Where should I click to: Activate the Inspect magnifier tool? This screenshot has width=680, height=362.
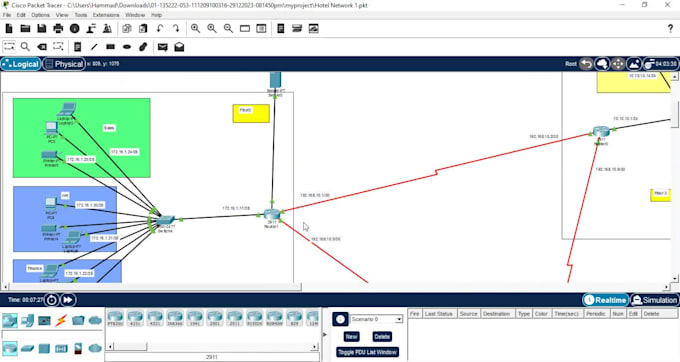coord(25,46)
